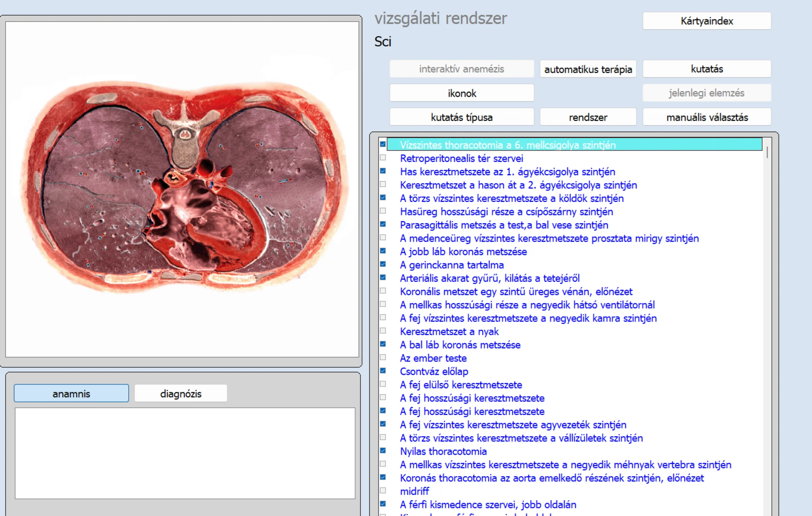Select Nyilas thoracotomia in the list

(x=443, y=451)
